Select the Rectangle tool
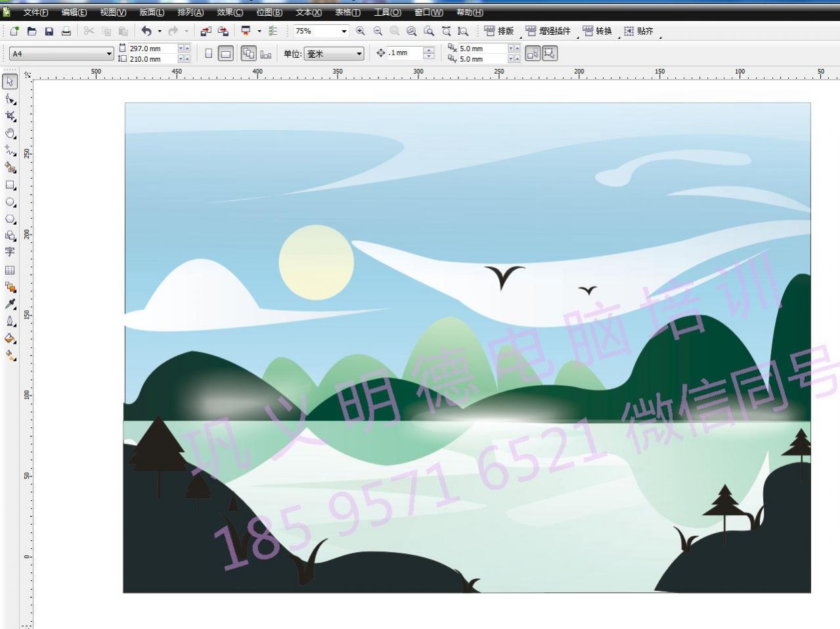The image size is (840, 629). (10, 185)
